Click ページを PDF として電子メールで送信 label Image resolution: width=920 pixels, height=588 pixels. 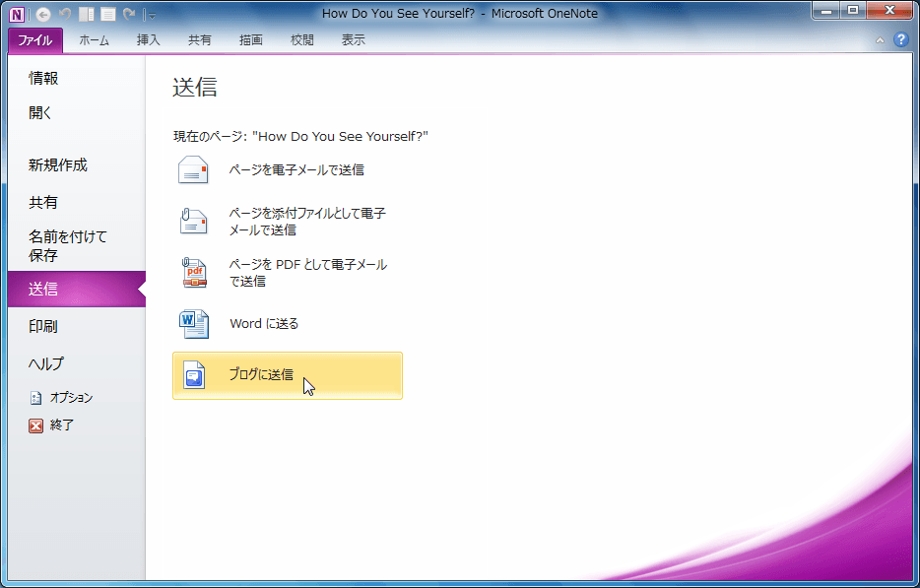pyautogui.click(x=308, y=273)
